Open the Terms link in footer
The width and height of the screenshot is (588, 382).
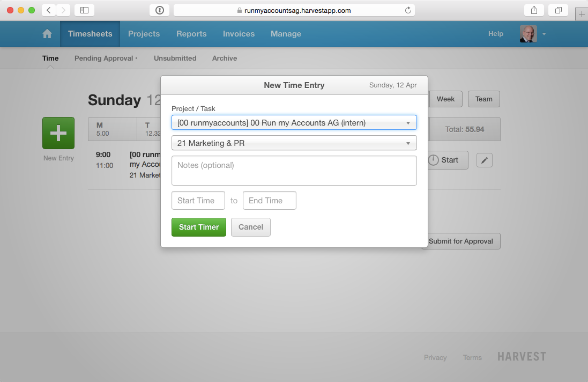coord(473,358)
